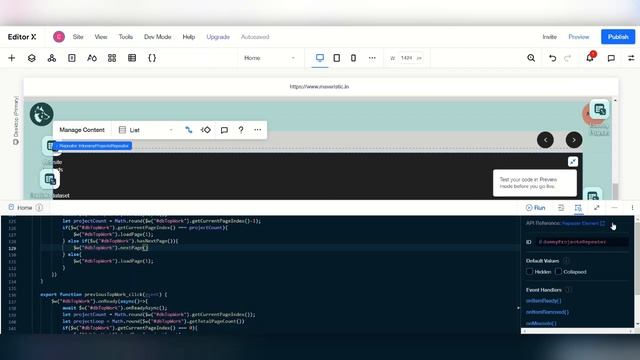The width and height of the screenshot is (640, 360).
Task: Click the Invite button
Action: (549, 37)
